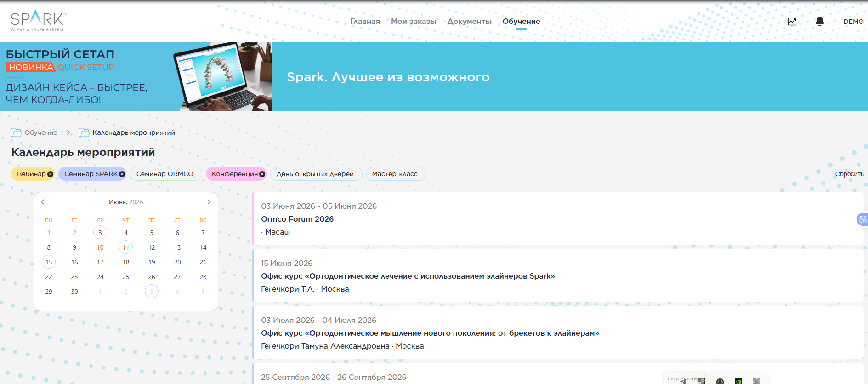The image size is (868, 384).
Task: Select the circled July 3 date in calendar
Action: coord(152,292)
